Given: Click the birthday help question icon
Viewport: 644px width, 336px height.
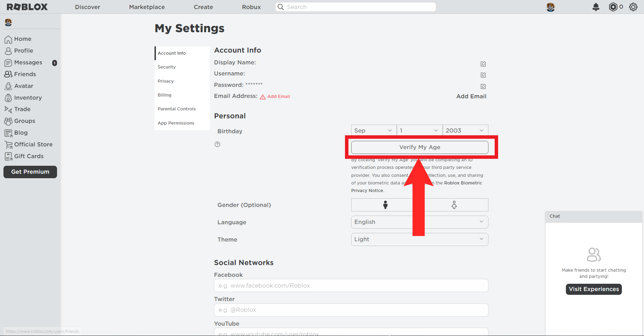Looking at the screenshot, I should 217,144.
